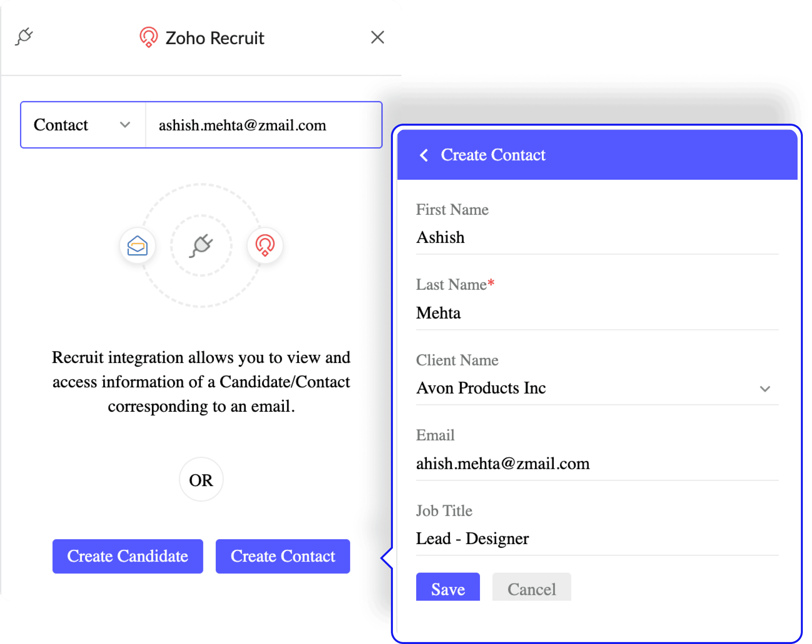Click the center plug connector icon
Viewport: 812px width, 644px height.
tap(201, 245)
